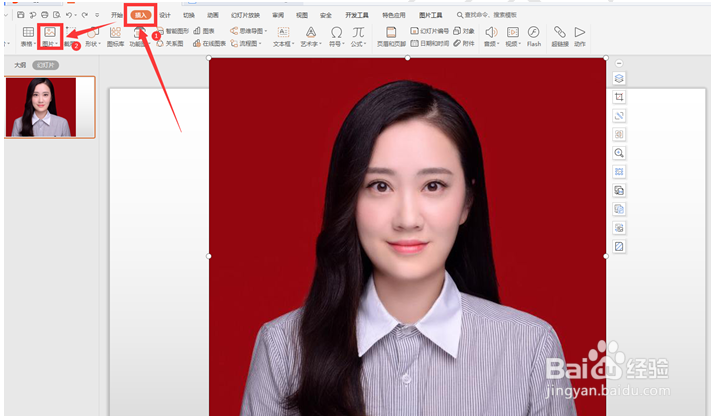Image resolution: width=711 pixels, height=416 pixels.
Task: Click the 流程图 flowchart button
Action: (x=244, y=44)
